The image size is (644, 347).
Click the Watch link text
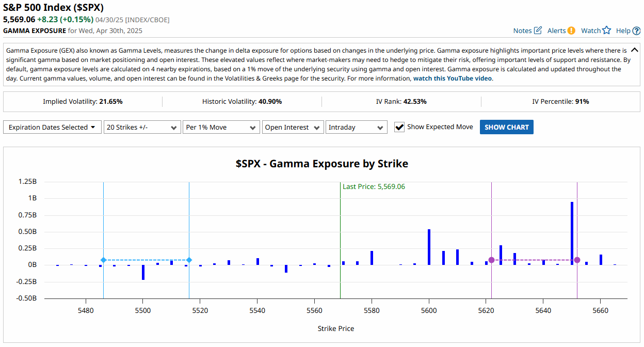click(591, 30)
